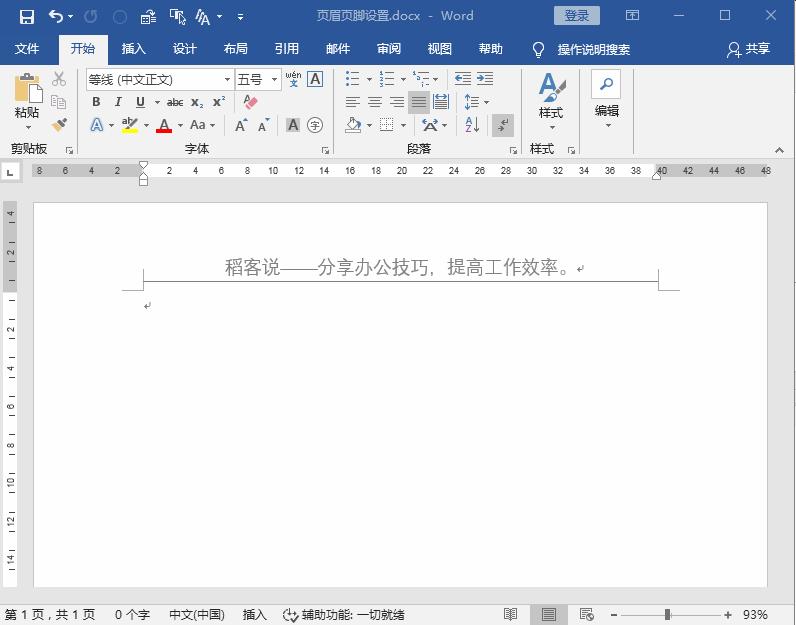Viewport: 796px width, 625px height.
Task: Apply the yellow text highlight color
Action: point(129,125)
